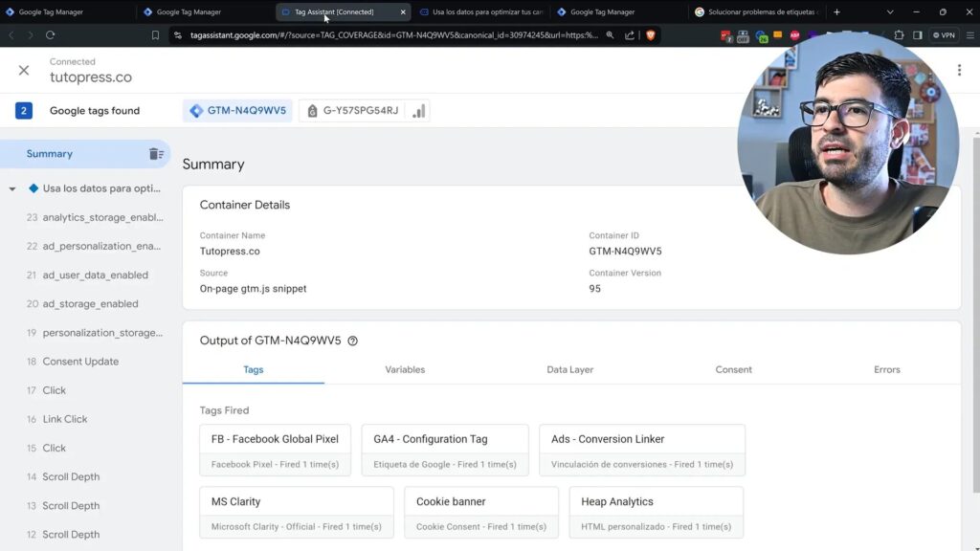Toggle the browser sidebar panel icon
980x551 pixels.
coord(918,35)
